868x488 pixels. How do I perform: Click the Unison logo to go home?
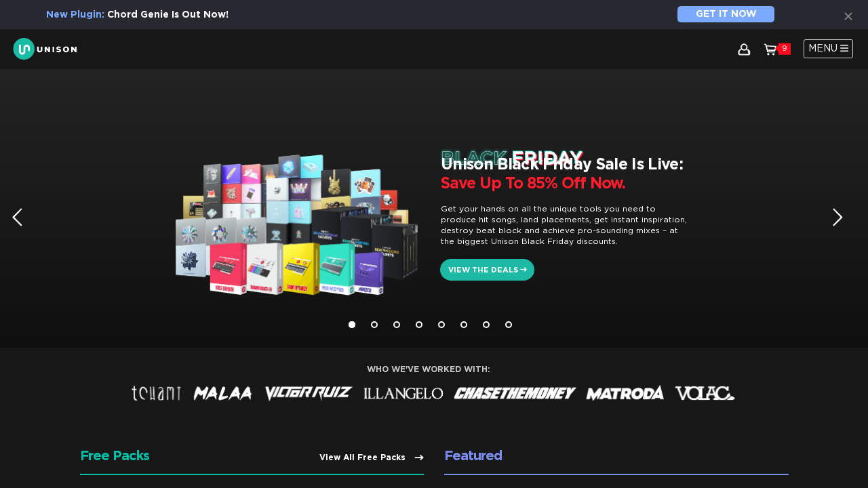(x=45, y=48)
